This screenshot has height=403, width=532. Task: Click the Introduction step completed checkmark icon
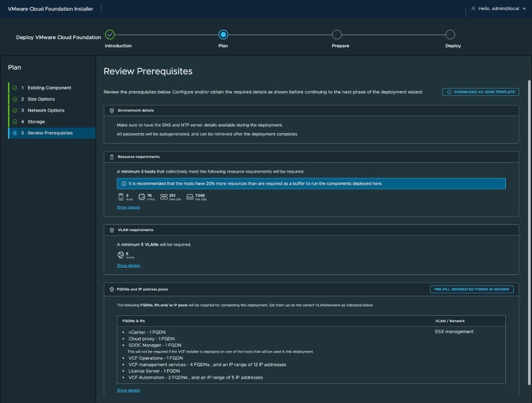[x=110, y=34]
